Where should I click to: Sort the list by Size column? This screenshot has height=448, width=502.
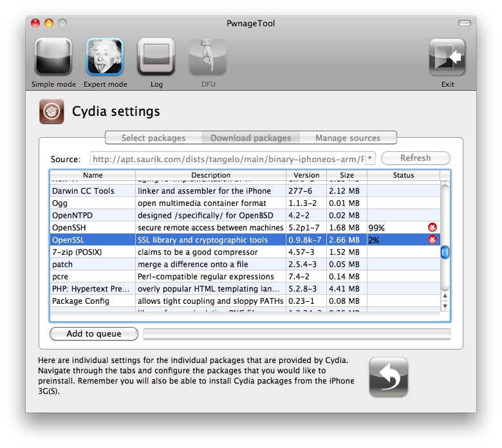pyautogui.click(x=346, y=175)
